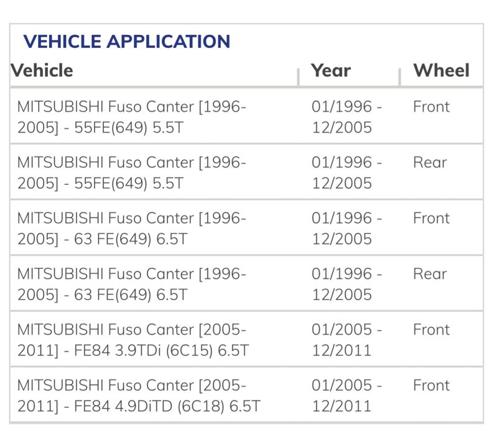The width and height of the screenshot is (504, 436).
Task: Select vehicle name in 63 FE(649) Rear row
Action: point(132,284)
